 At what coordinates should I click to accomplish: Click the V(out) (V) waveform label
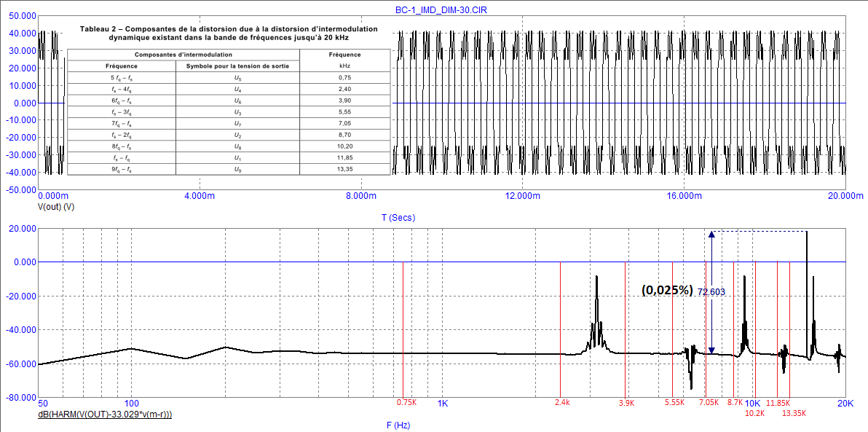click(56, 206)
